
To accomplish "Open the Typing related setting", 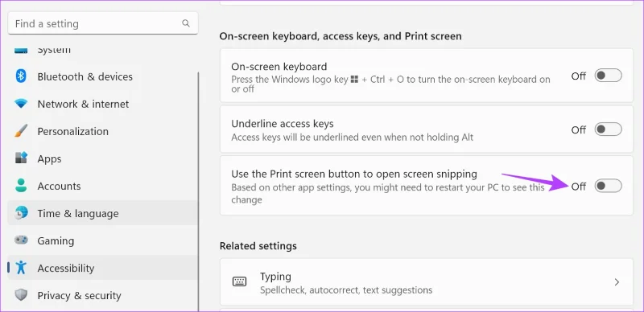I will [x=427, y=282].
